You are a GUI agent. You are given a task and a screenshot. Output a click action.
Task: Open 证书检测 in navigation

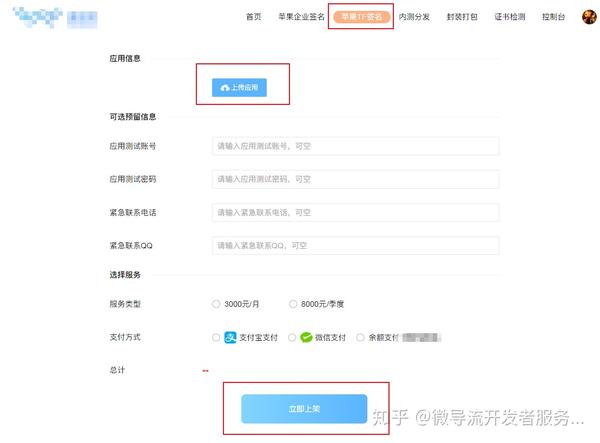point(510,17)
